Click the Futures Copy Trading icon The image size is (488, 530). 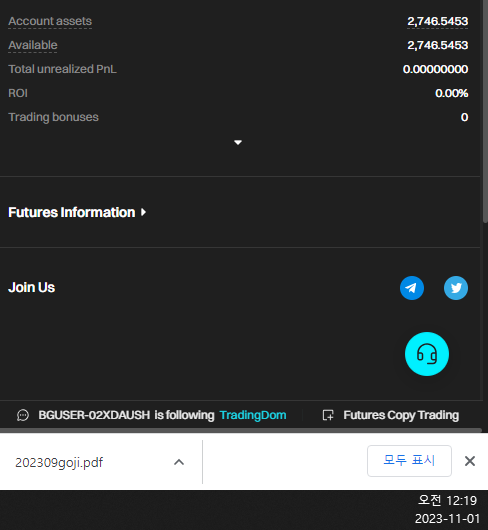(x=328, y=415)
